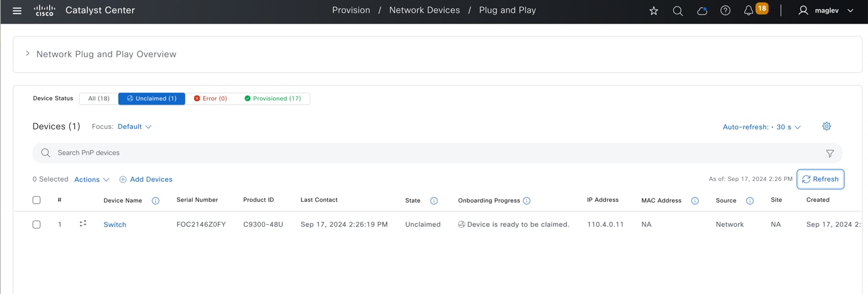Open table settings gear icon
The image size is (868, 294).
click(x=826, y=126)
